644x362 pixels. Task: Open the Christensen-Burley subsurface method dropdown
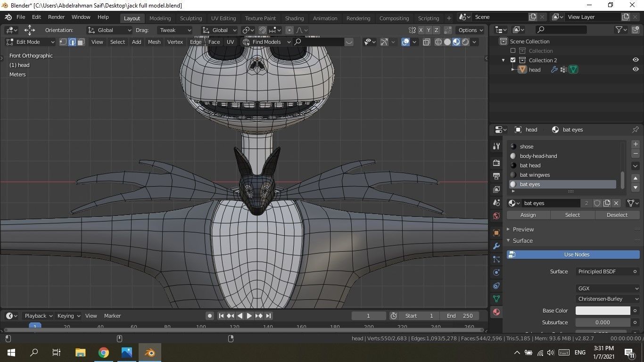(608, 299)
